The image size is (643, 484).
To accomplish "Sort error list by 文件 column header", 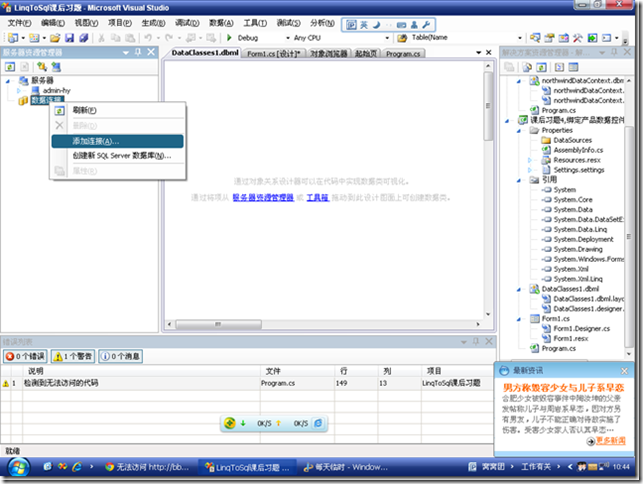I will point(297,371).
